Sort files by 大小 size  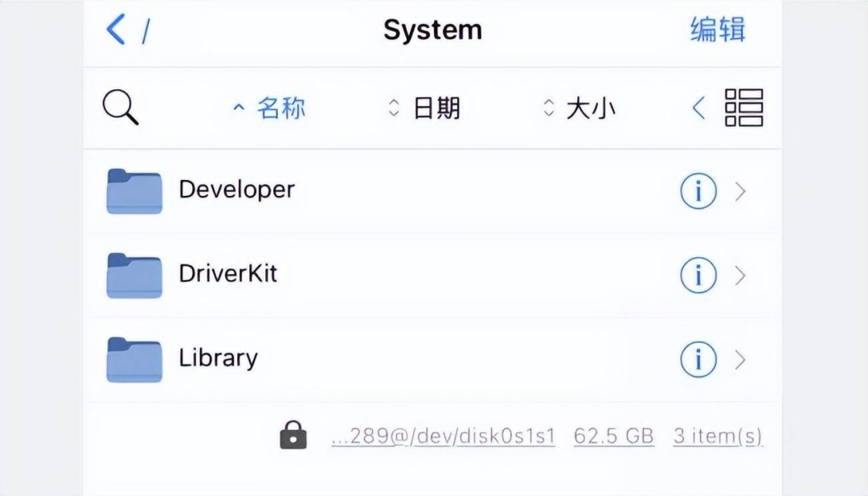click(x=579, y=108)
